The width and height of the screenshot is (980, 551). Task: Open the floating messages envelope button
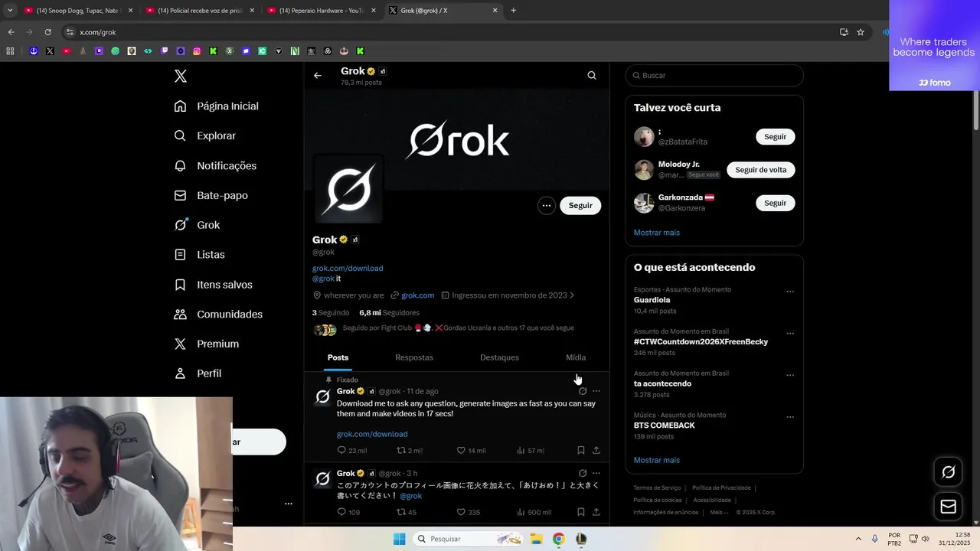[x=948, y=507]
